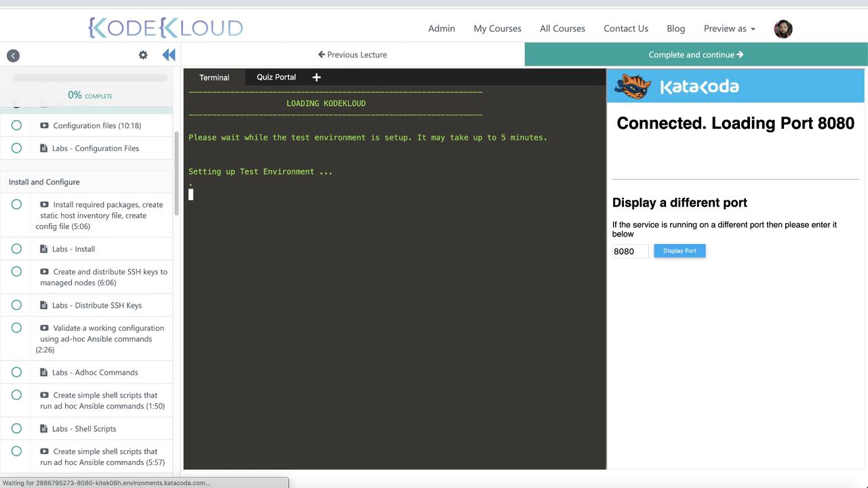Click document icon for Labs - Shell Scripts
Viewport: 868px width, 488px height.
click(44, 428)
